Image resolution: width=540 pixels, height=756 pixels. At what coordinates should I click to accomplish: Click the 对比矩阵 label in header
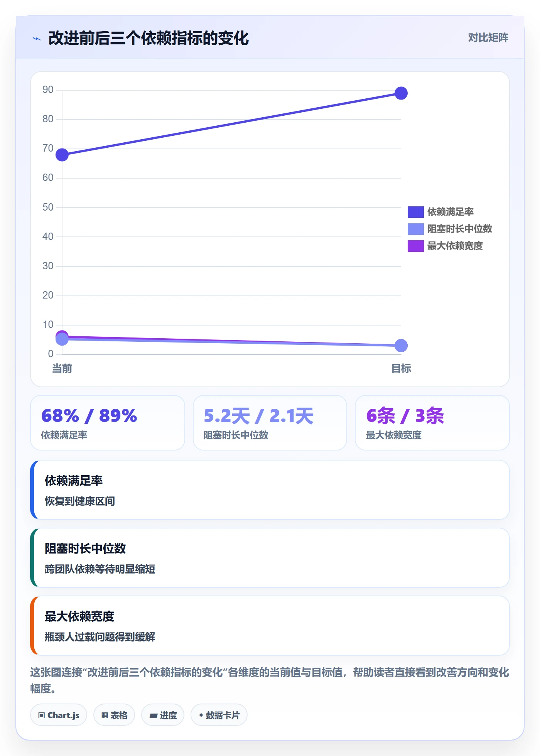(x=488, y=38)
